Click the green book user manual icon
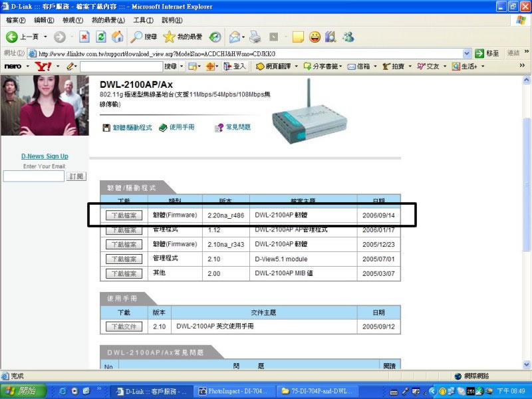The width and height of the screenshot is (532, 399). [x=163, y=128]
